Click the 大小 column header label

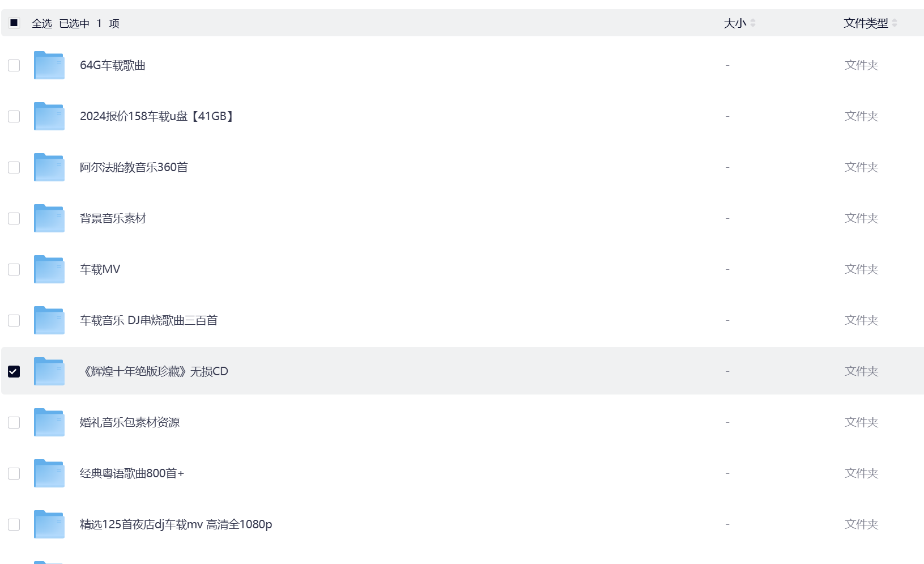[x=735, y=23]
